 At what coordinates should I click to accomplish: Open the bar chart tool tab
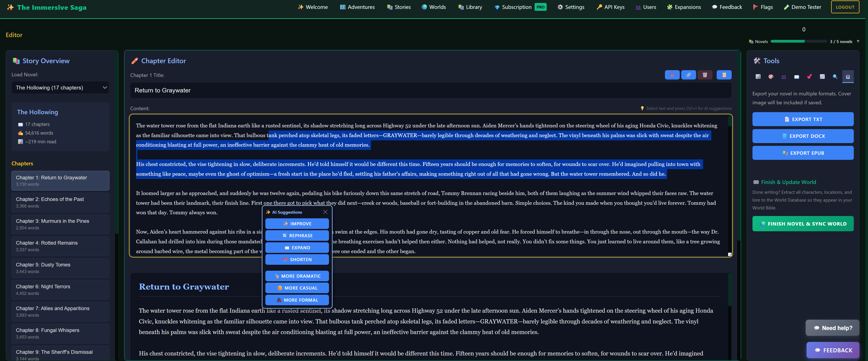pos(758,77)
